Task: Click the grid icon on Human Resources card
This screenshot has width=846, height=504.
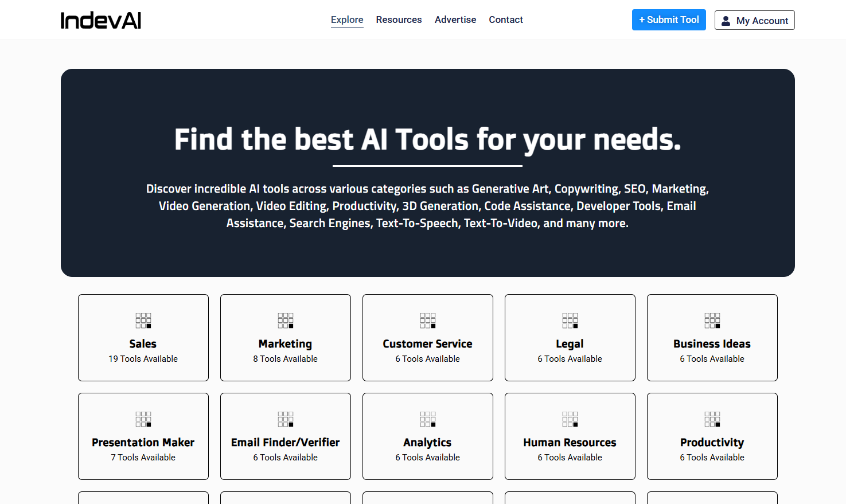Action: click(570, 419)
